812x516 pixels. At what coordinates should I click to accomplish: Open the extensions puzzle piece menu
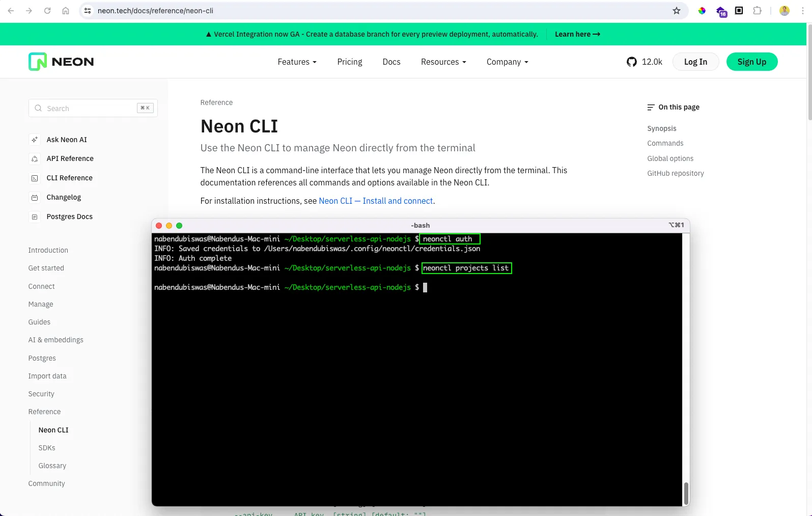click(758, 11)
